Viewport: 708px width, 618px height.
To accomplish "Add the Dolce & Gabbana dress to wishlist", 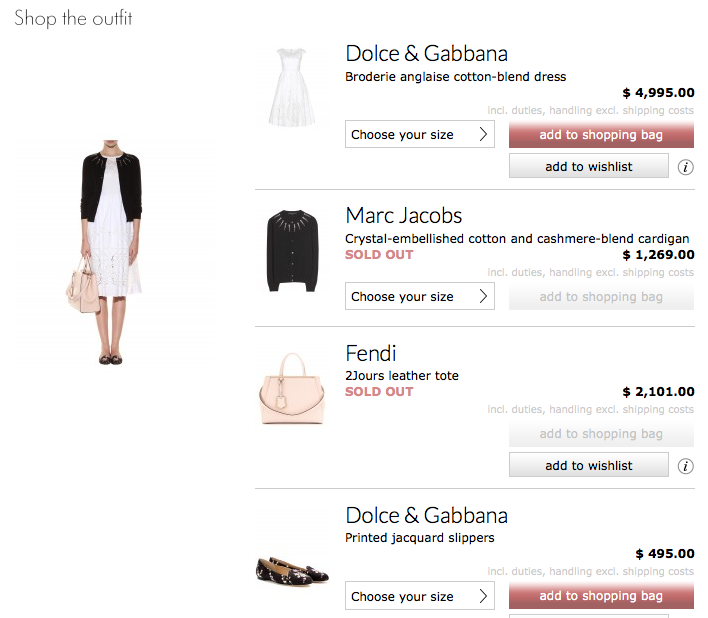I will (589, 166).
